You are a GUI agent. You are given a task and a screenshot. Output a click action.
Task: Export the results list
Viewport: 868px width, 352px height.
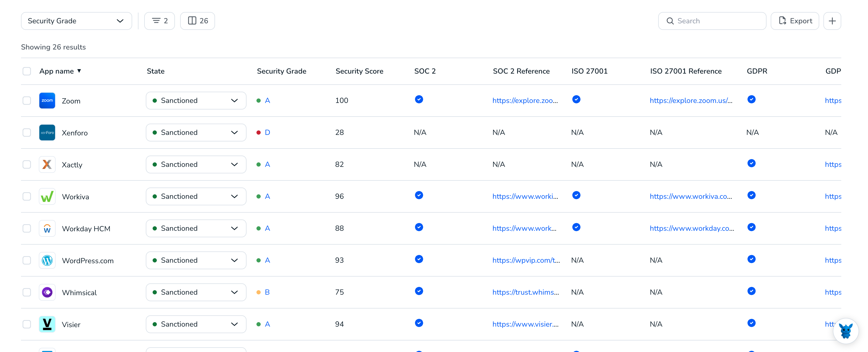(x=795, y=21)
